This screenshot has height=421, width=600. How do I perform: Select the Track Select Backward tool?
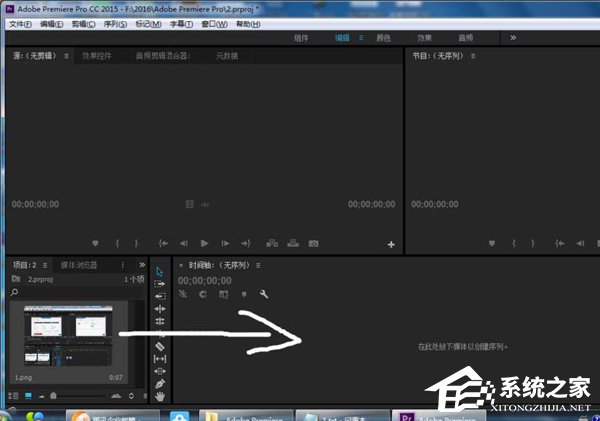pyautogui.click(x=160, y=296)
